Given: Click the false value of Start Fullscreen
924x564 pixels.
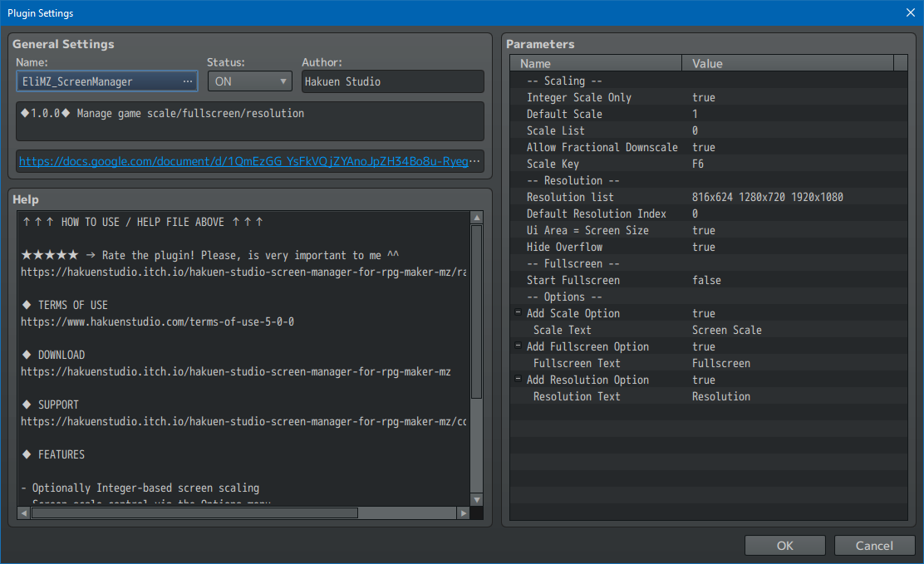Looking at the screenshot, I should tap(706, 280).
